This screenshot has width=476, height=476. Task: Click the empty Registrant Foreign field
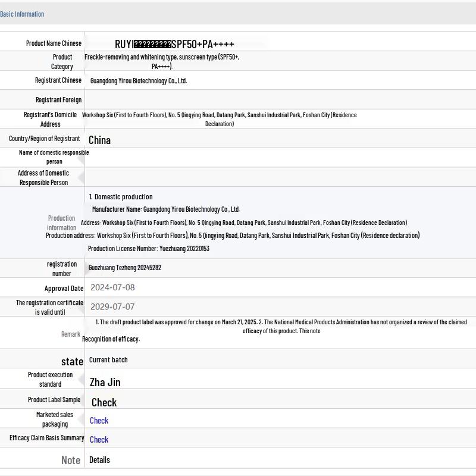(280, 99)
